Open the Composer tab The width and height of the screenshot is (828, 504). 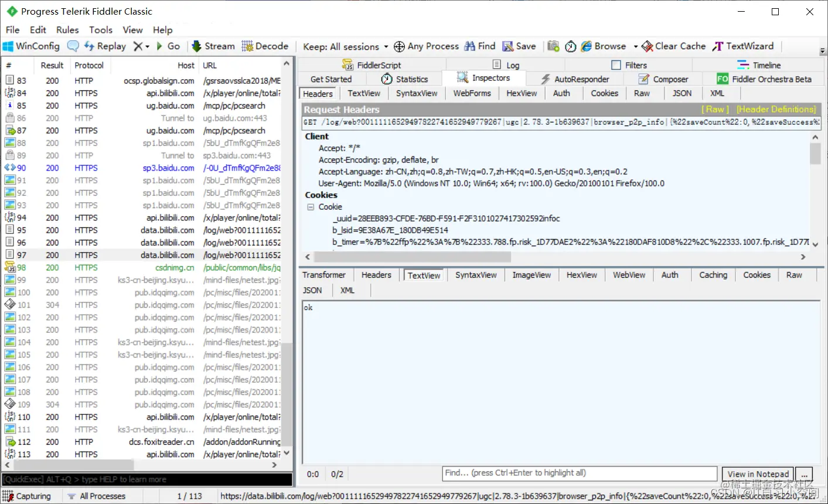pos(663,79)
